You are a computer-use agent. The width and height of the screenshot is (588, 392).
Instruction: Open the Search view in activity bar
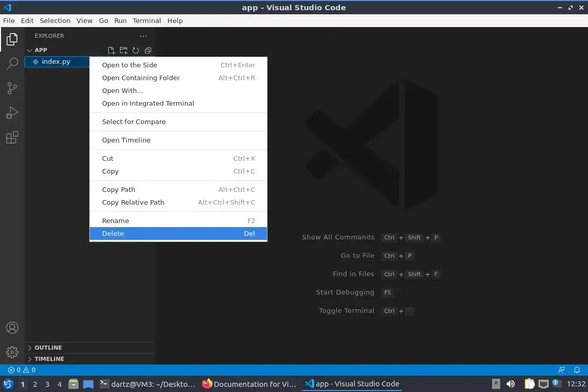click(x=12, y=64)
